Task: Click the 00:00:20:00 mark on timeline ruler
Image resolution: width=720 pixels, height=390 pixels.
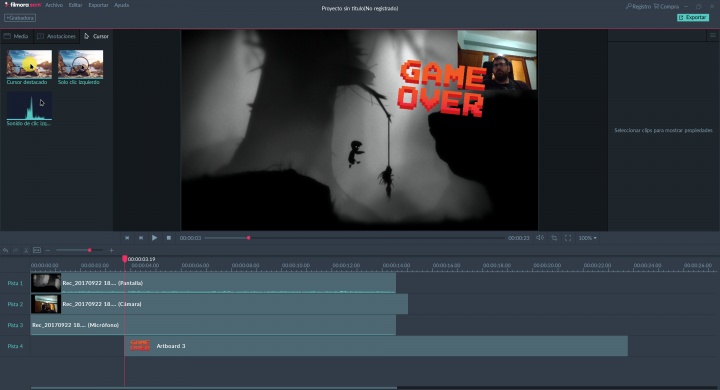Action: tap(547, 266)
